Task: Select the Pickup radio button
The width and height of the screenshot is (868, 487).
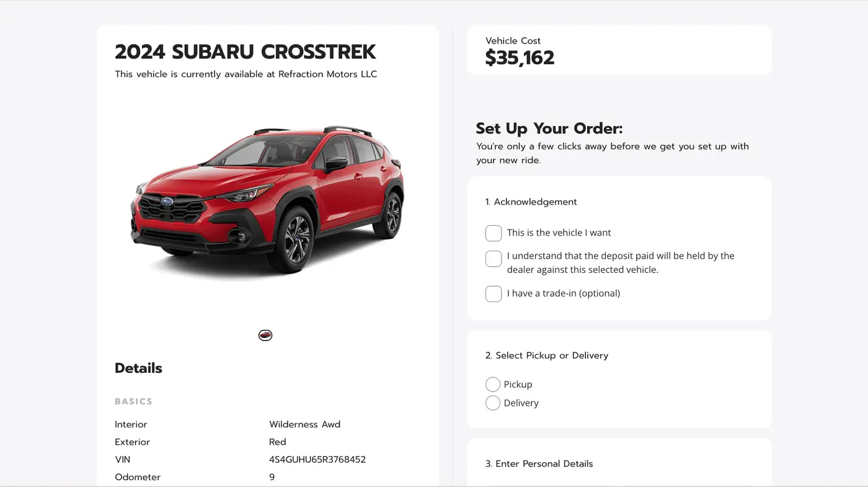Action: point(493,385)
